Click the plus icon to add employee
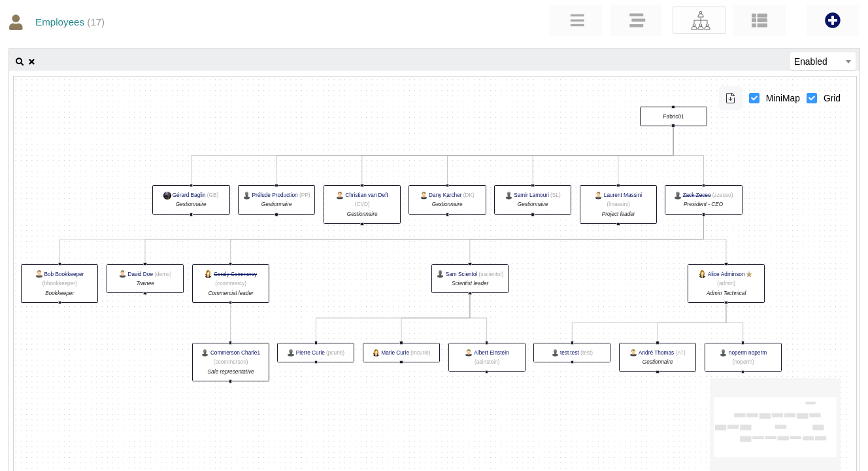 [832, 20]
